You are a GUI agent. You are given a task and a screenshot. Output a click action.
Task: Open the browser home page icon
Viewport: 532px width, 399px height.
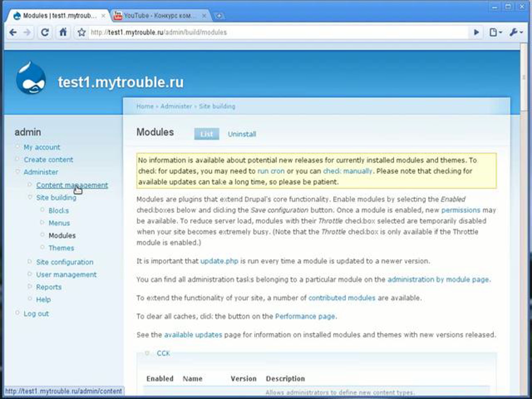coord(63,32)
